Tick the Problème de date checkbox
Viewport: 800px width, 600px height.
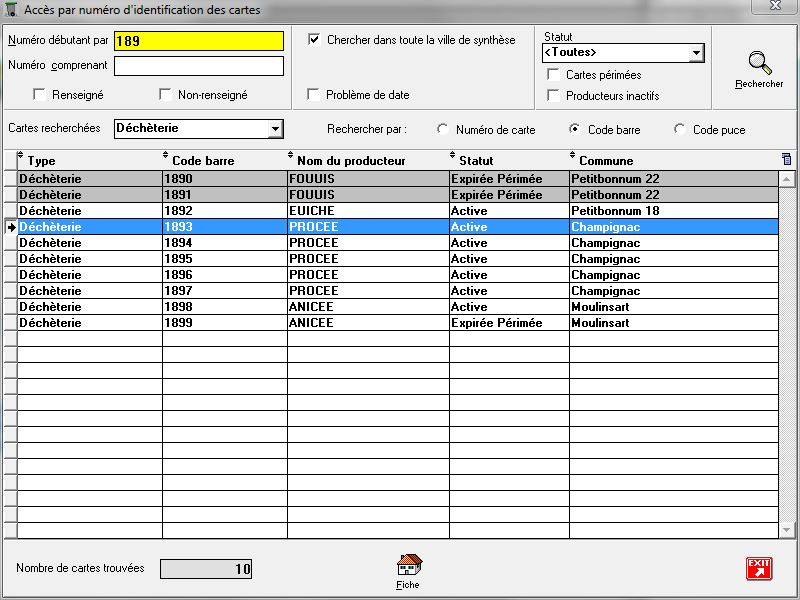pos(314,95)
